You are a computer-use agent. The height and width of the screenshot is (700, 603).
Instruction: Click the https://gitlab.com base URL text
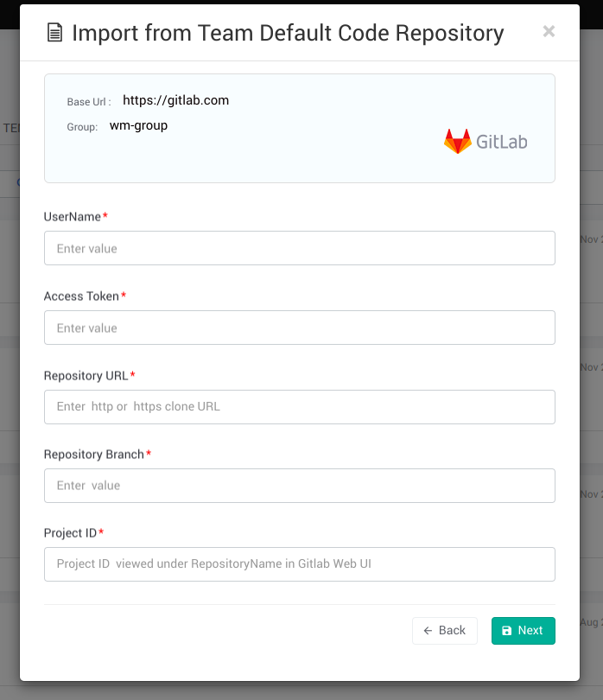tap(175, 100)
